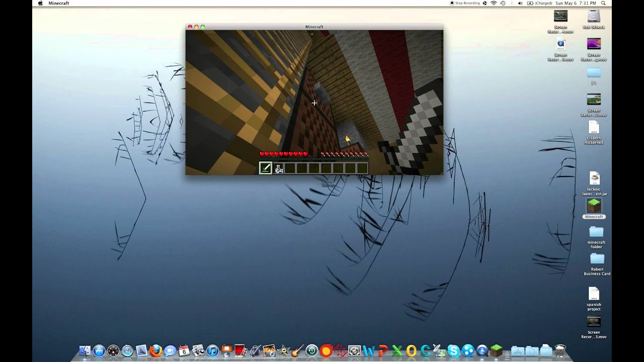Viewport: 644px width, 362px height.
Task: Launch Skype from the dock
Action: coord(453,350)
